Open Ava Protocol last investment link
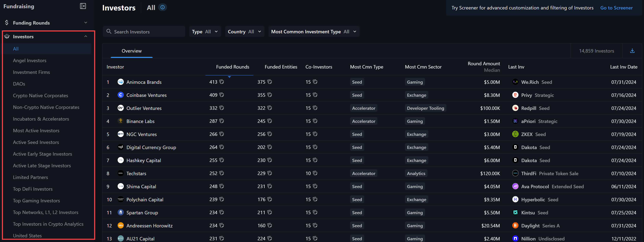644x242 pixels. (535, 186)
